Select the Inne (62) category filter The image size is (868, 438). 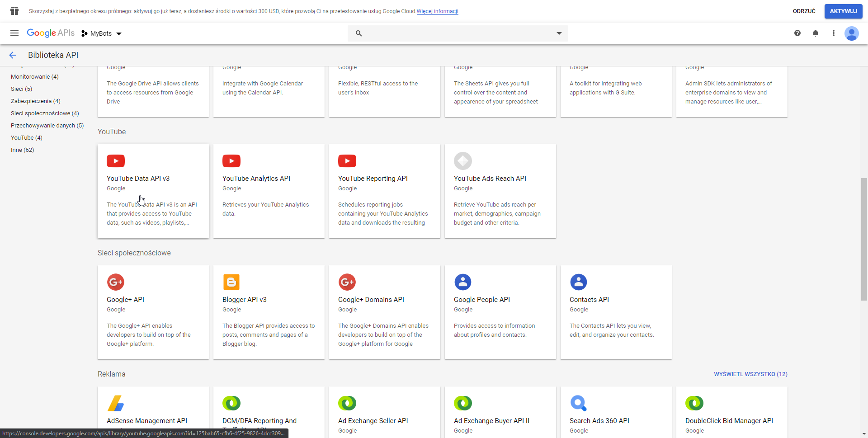[23, 150]
